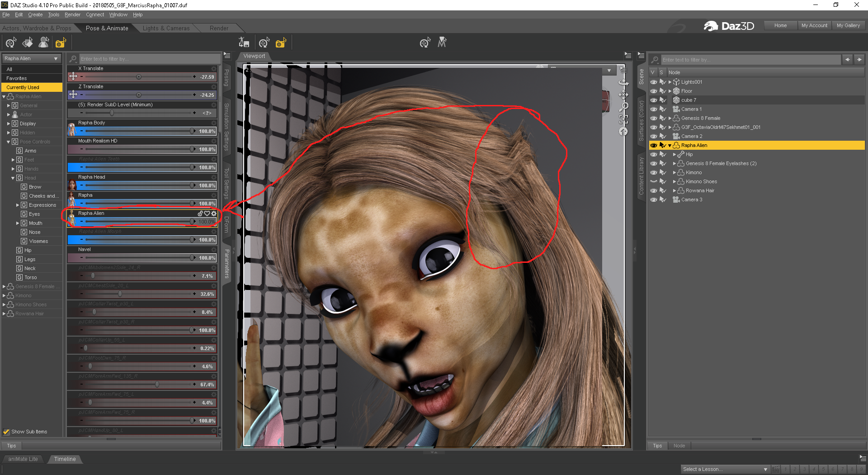The image size is (868, 475).
Task: Select the Favorites filter
Action: click(32, 78)
